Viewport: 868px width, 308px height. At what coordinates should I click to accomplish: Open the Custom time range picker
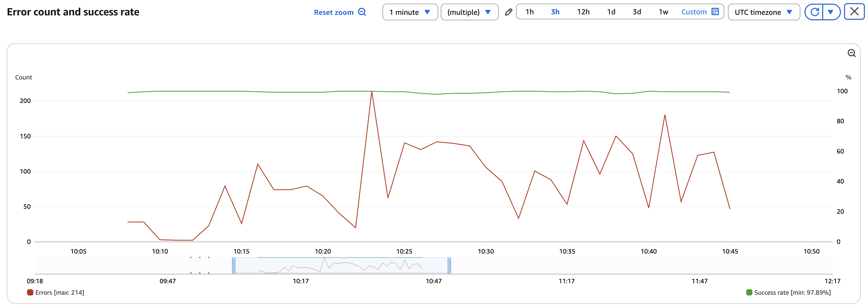(700, 12)
